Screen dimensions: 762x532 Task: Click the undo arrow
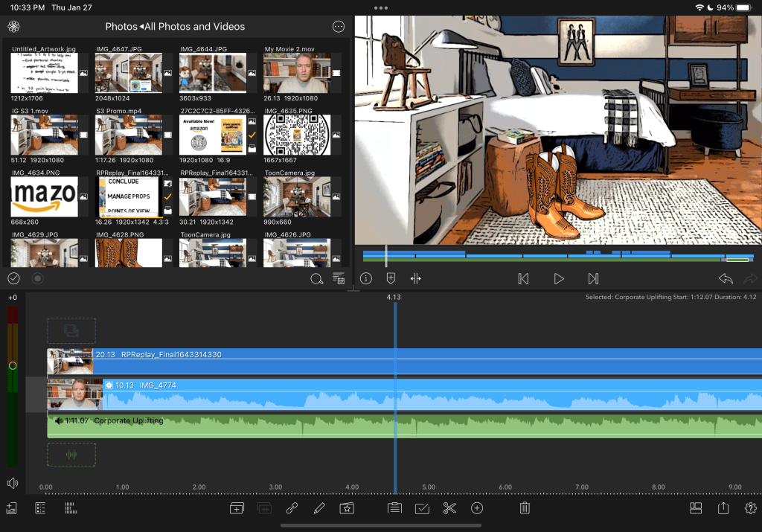tap(725, 278)
